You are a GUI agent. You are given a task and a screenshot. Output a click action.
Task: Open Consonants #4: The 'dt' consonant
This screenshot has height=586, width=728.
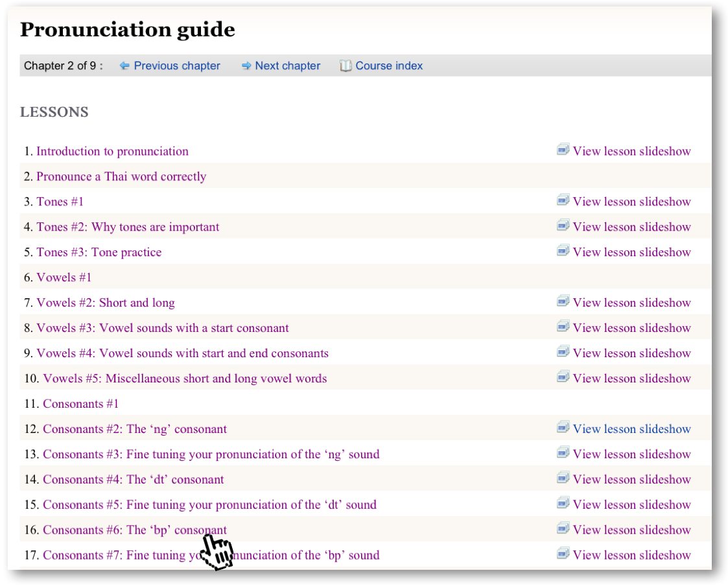134,479
